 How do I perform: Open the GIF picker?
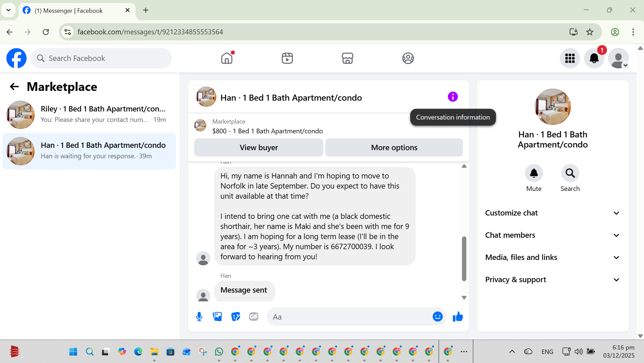(x=254, y=317)
